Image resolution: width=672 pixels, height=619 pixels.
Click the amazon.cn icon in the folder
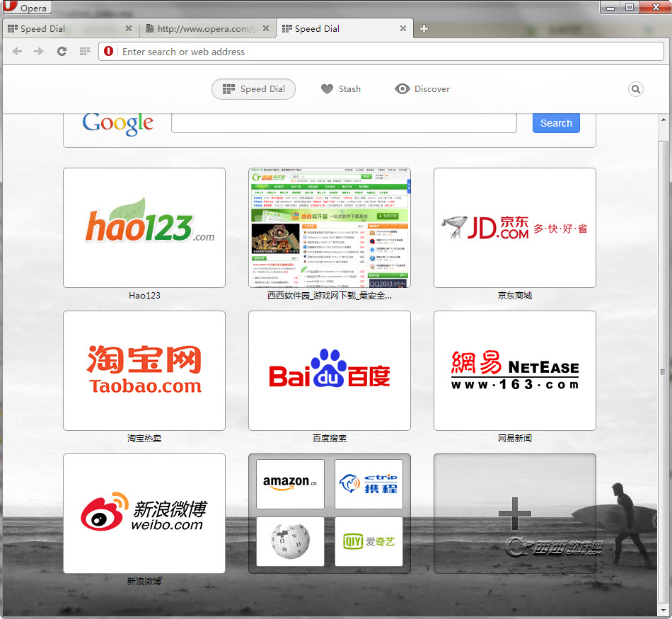tap(290, 484)
